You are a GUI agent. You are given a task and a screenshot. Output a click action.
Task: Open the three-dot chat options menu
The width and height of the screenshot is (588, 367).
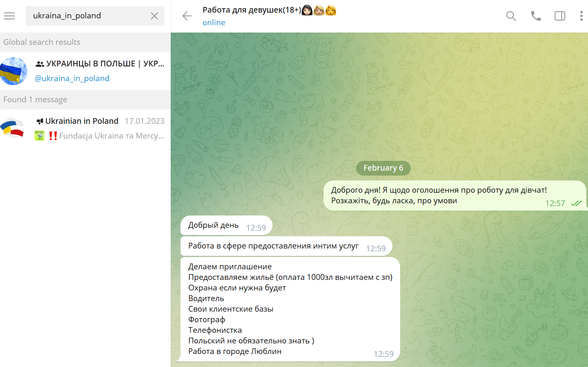[x=581, y=16]
